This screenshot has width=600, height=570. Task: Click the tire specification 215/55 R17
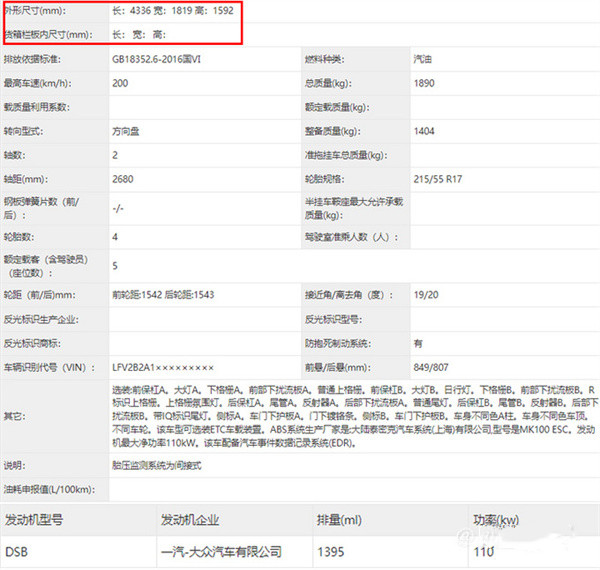point(441,181)
